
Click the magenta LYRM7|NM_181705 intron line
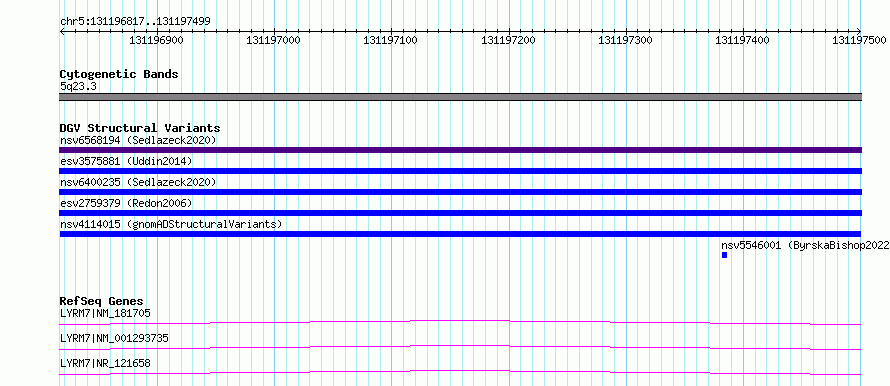tap(460, 322)
